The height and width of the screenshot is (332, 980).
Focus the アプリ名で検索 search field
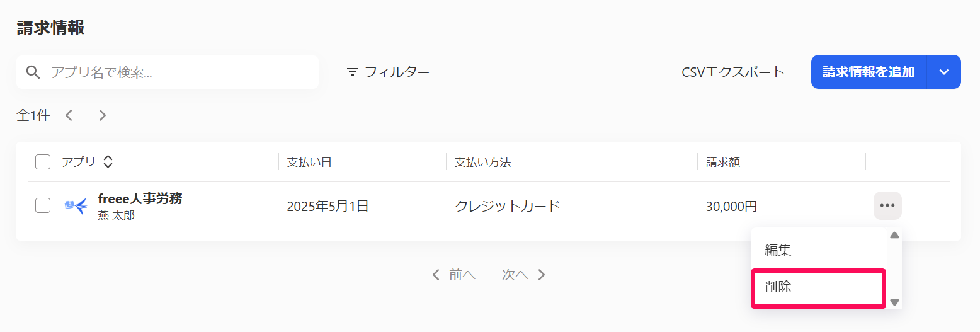tap(168, 72)
